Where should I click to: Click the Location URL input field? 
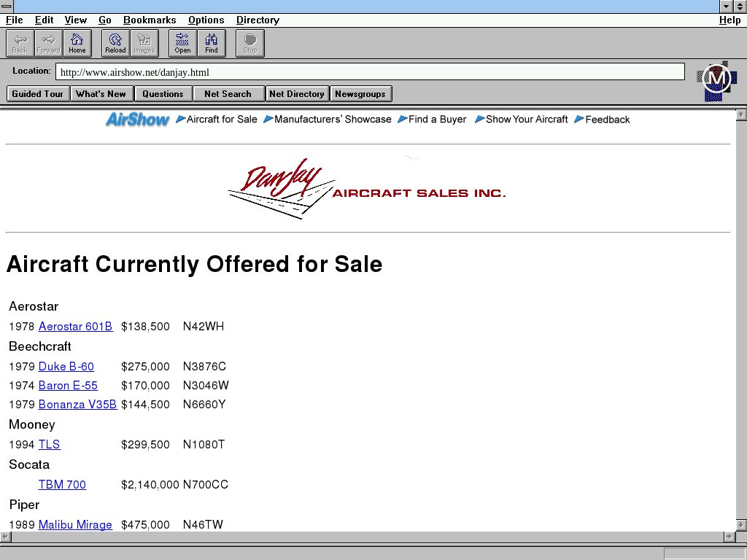(370, 72)
